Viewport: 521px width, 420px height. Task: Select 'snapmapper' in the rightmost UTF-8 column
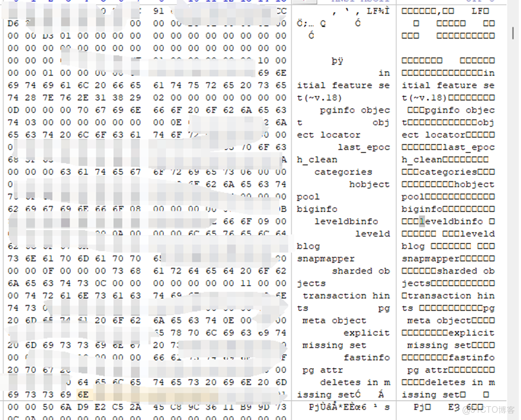point(431,259)
